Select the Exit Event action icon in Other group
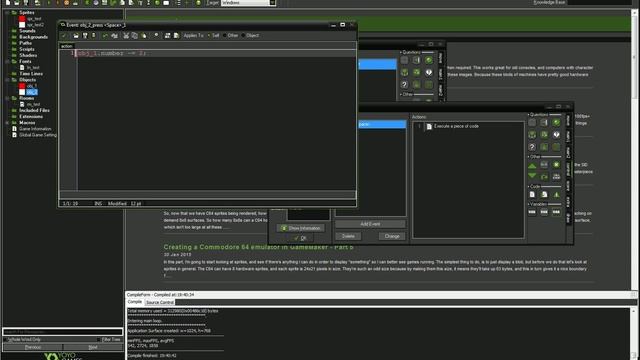The width and height of the screenshot is (640, 360). coord(556,164)
